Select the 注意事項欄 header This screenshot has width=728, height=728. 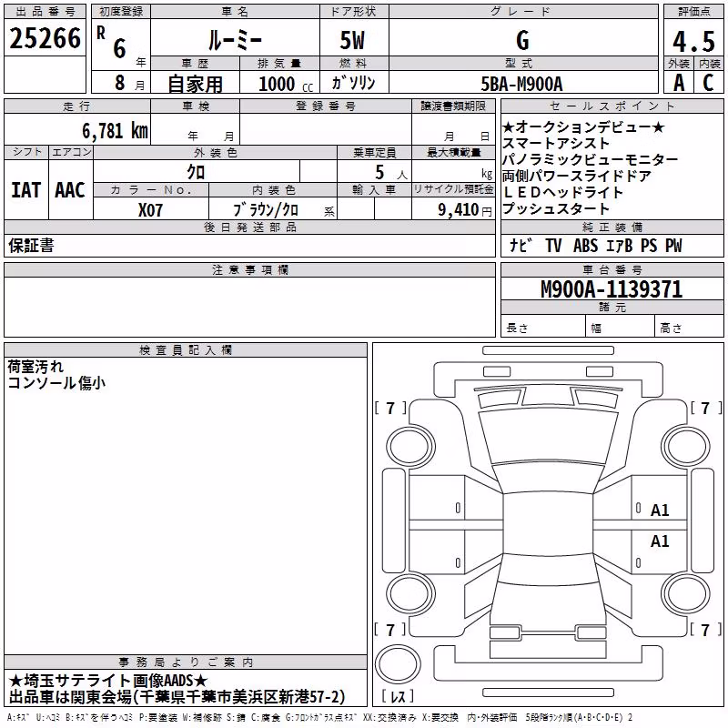[x=249, y=269]
